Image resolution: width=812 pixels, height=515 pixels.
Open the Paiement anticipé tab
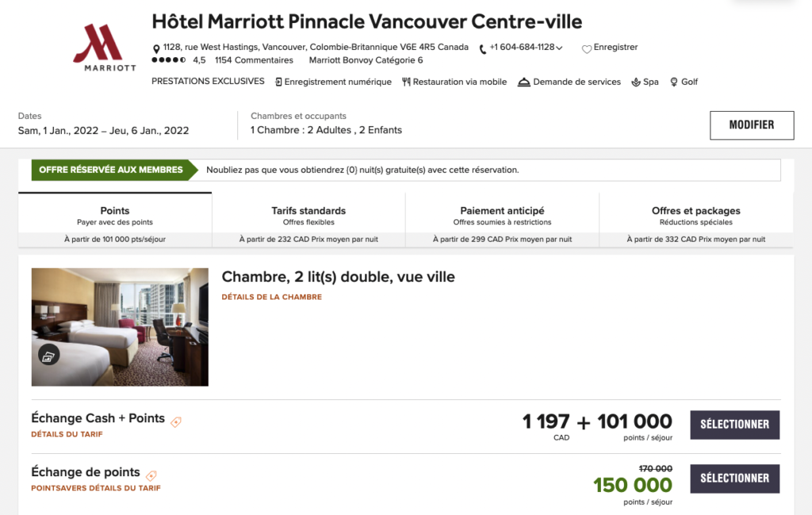[502, 216]
